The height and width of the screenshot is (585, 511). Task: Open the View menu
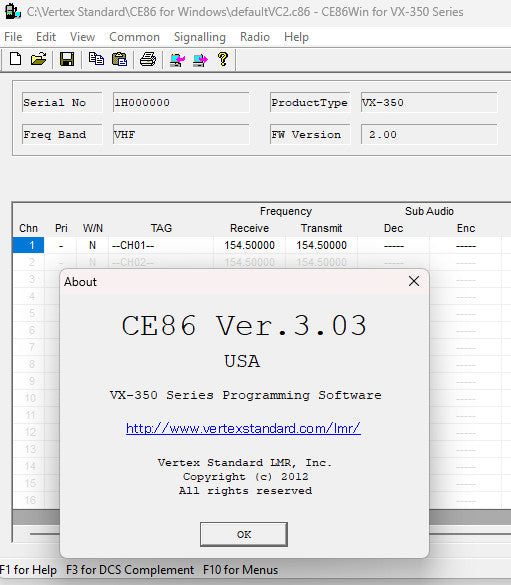point(82,37)
